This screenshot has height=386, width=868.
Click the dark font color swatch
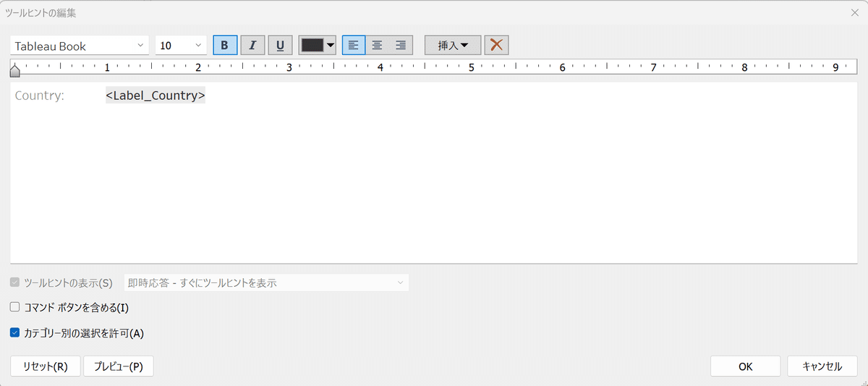(312, 45)
